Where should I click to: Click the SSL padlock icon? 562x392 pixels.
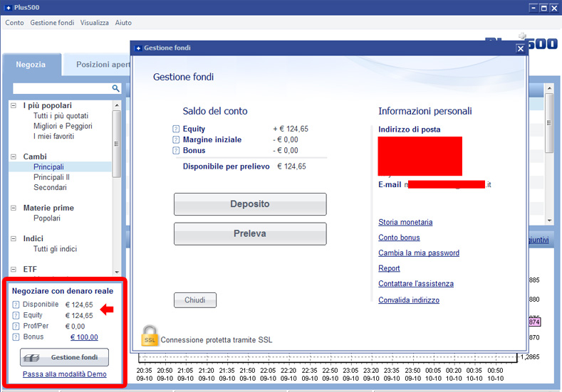[x=150, y=335]
